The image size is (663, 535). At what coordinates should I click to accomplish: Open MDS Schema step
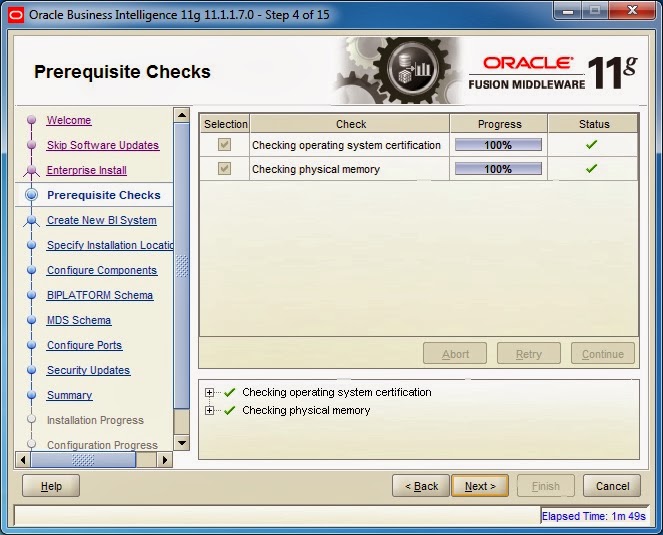point(79,320)
